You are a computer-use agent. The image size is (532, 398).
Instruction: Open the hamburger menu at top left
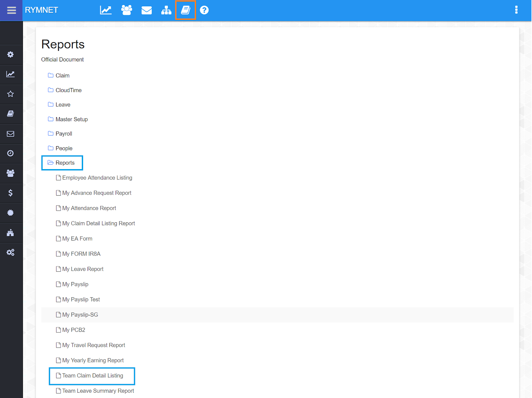point(11,10)
